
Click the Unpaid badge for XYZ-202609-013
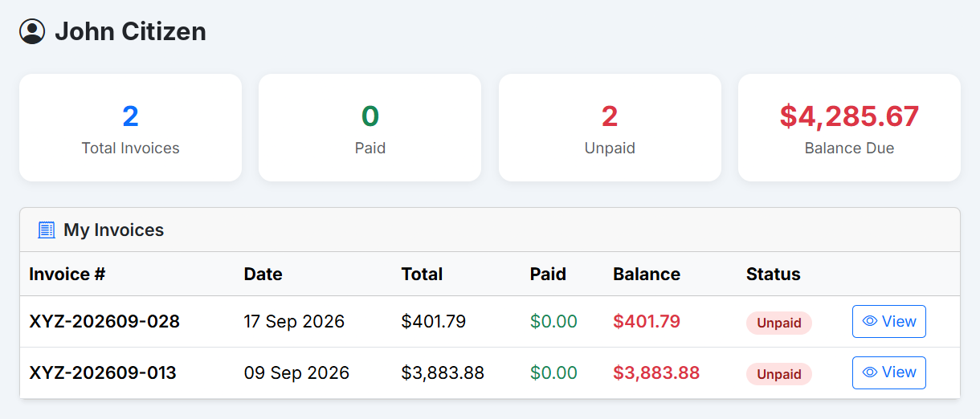pos(779,374)
